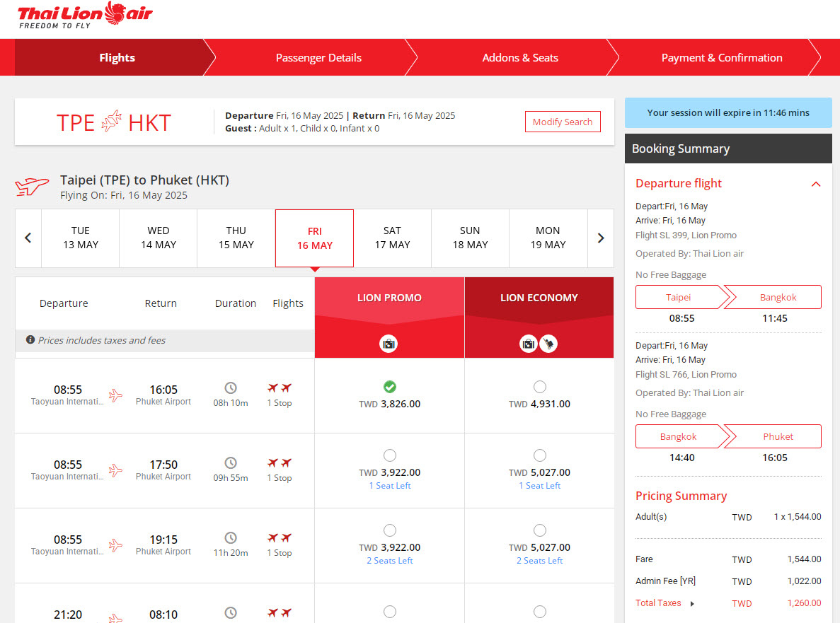Expand the Total Taxes breakdown arrow

pos(692,604)
